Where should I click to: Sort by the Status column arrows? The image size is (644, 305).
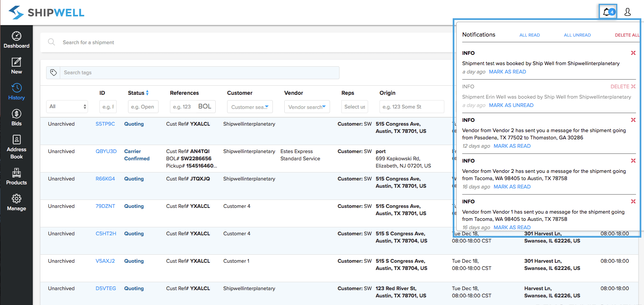pyautogui.click(x=147, y=93)
